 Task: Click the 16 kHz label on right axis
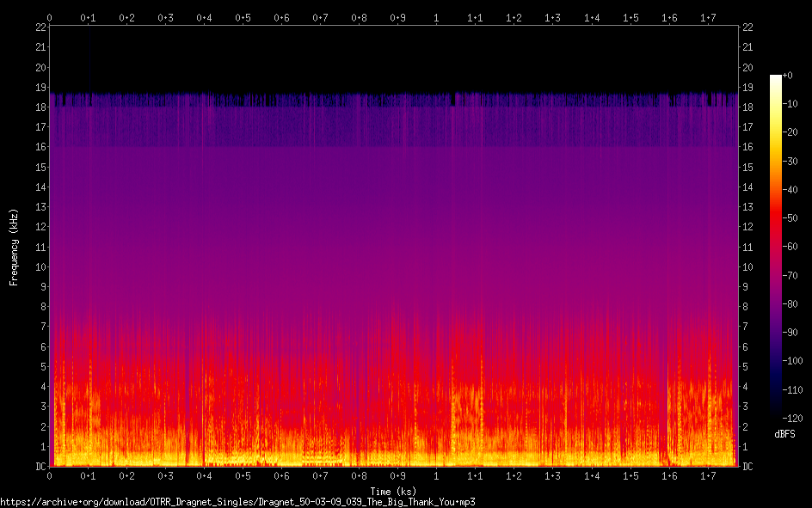click(747, 147)
